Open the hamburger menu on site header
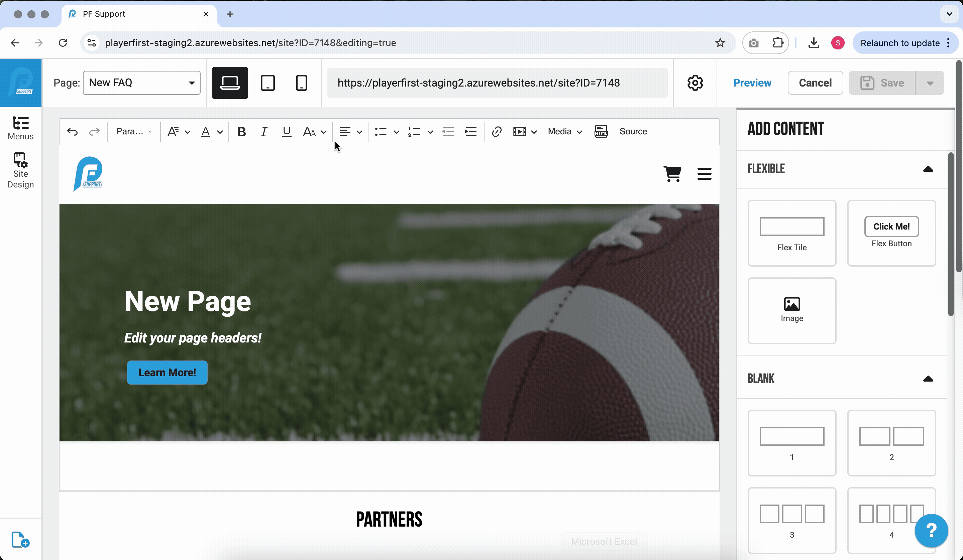Image resolution: width=963 pixels, height=560 pixels. pos(704,174)
